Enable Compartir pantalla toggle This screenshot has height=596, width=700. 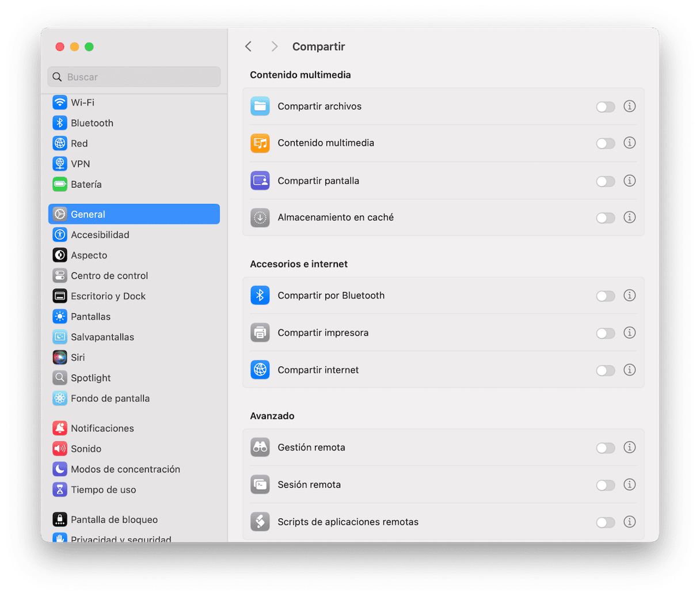(606, 181)
